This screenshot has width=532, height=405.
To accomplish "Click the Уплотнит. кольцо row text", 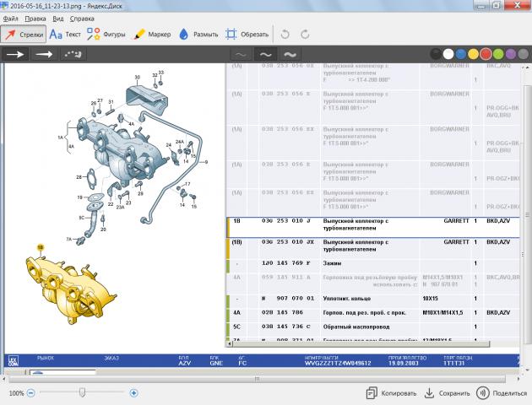I will tap(347, 299).
